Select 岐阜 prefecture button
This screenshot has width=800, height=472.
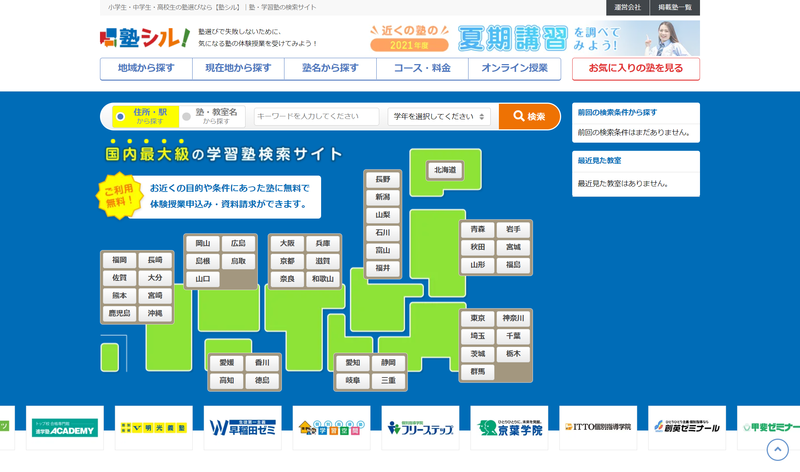coord(353,381)
